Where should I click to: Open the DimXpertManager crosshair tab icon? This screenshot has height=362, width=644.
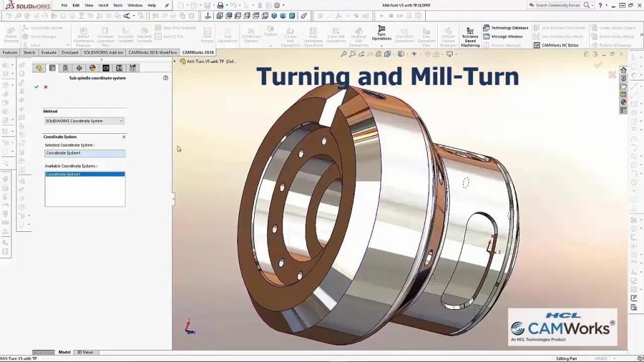tap(79, 68)
